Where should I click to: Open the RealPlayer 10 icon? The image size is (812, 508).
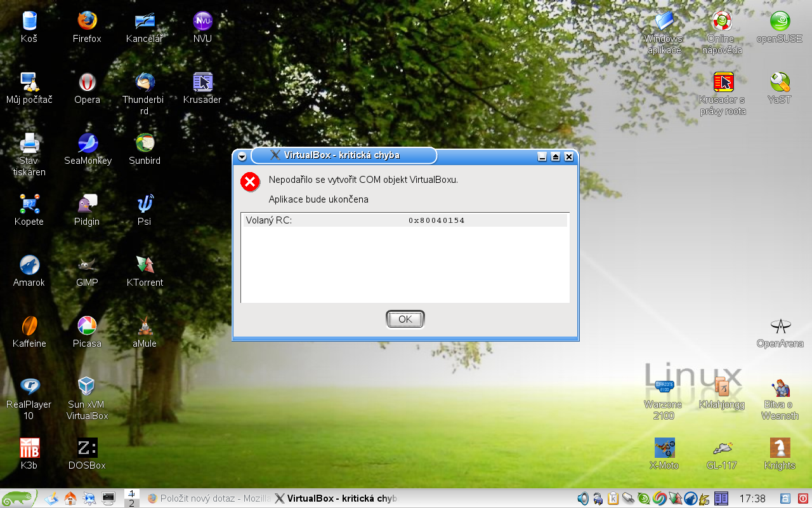[29, 398]
